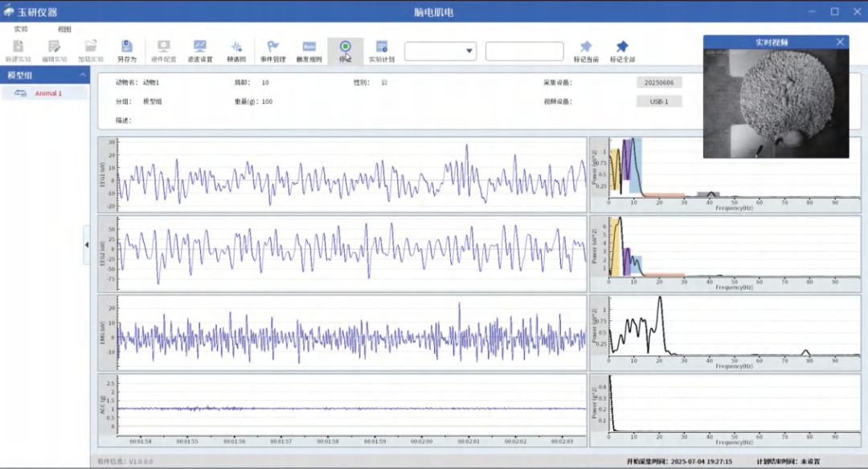Stop acquisition with the 停止 button
Viewport: 868px width, 469px height.
(x=346, y=51)
